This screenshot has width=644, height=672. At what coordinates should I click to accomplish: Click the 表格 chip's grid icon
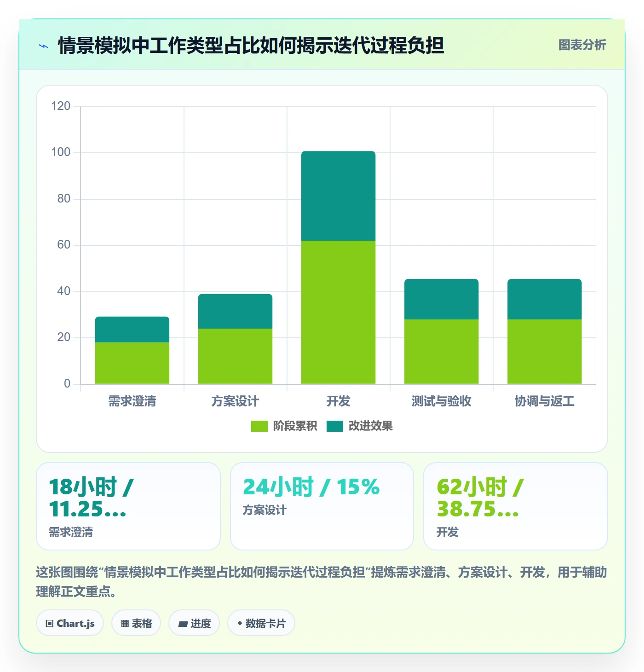coord(125,624)
